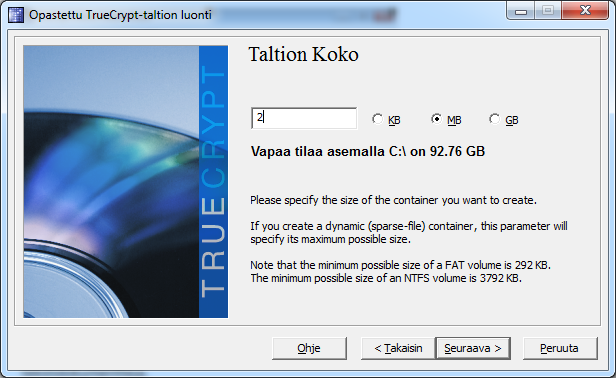Continue with the Seuraava button
Screen dimensions: 616x378
pyautogui.click(x=473, y=348)
